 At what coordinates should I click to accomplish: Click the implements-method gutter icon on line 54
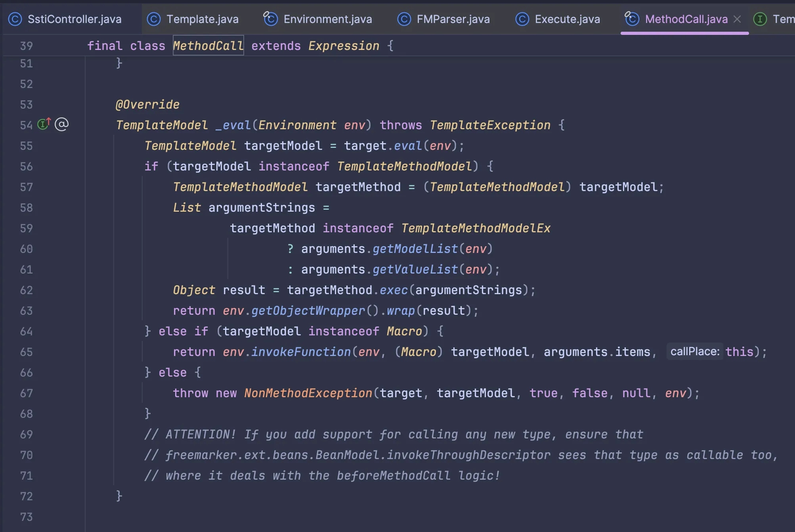point(44,124)
